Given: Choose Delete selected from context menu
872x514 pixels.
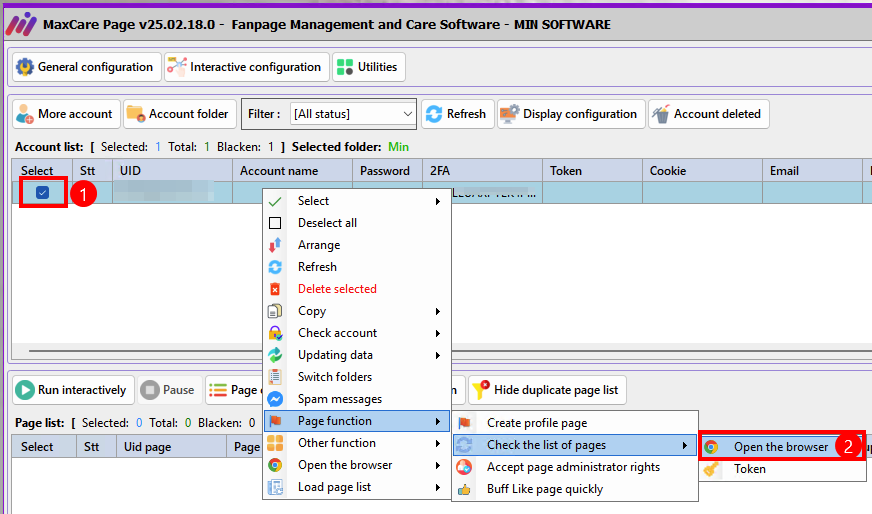Looking at the screenshot, I should tap(356, 289).
